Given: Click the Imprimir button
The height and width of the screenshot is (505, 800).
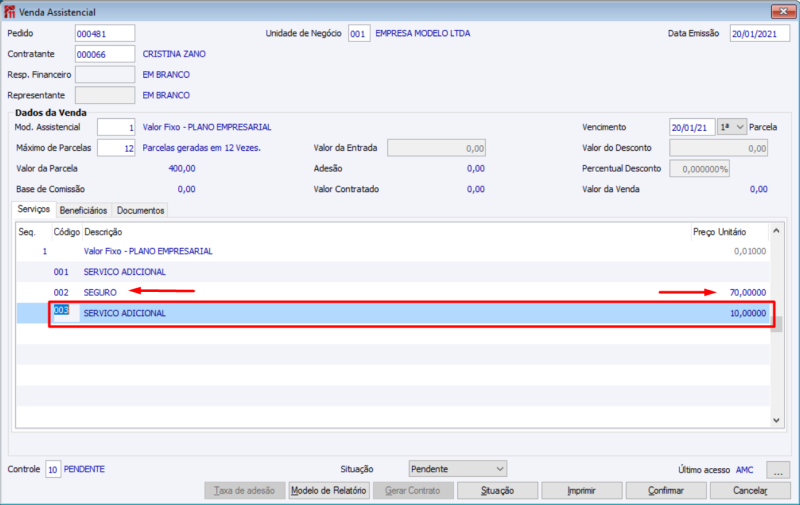Looking at the screenshot, I should click(x=582, y=491).
